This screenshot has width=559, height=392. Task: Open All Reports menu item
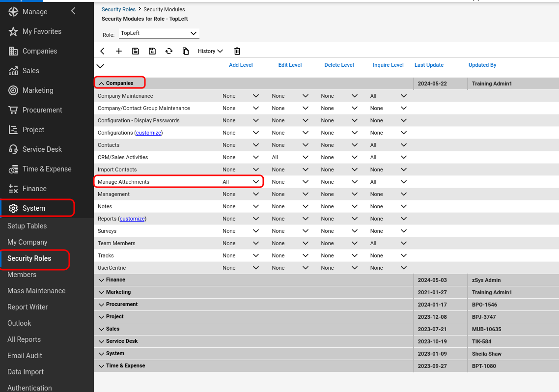click(x=24, y=339)
